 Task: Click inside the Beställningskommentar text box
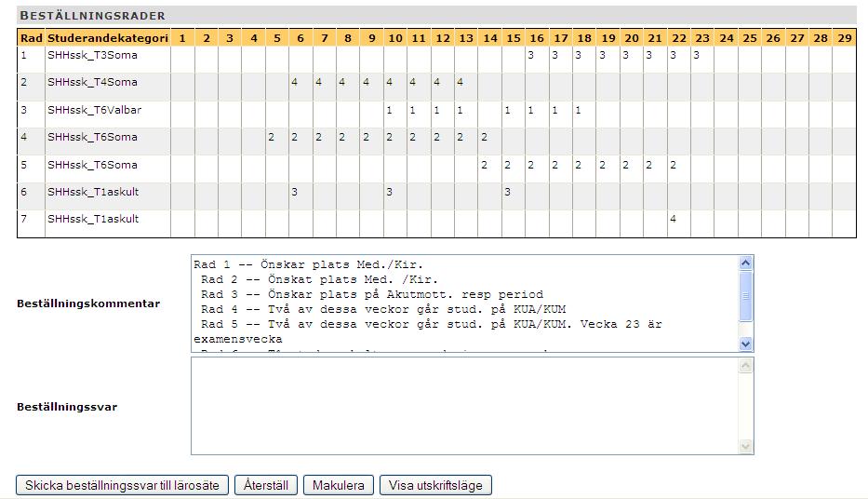pos(465,303)
